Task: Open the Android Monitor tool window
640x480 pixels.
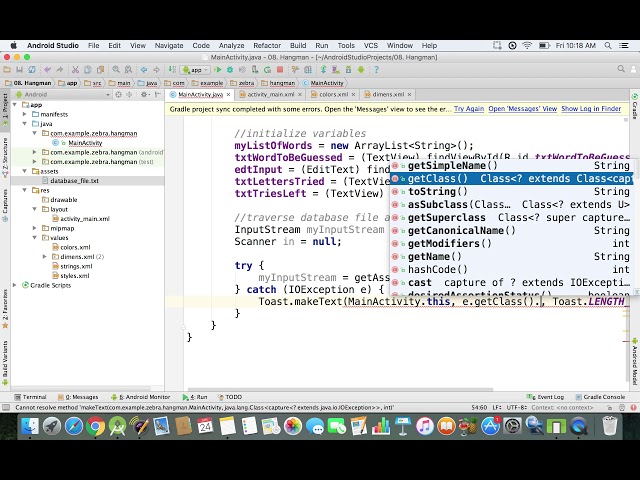Action: tap(141, 397)
